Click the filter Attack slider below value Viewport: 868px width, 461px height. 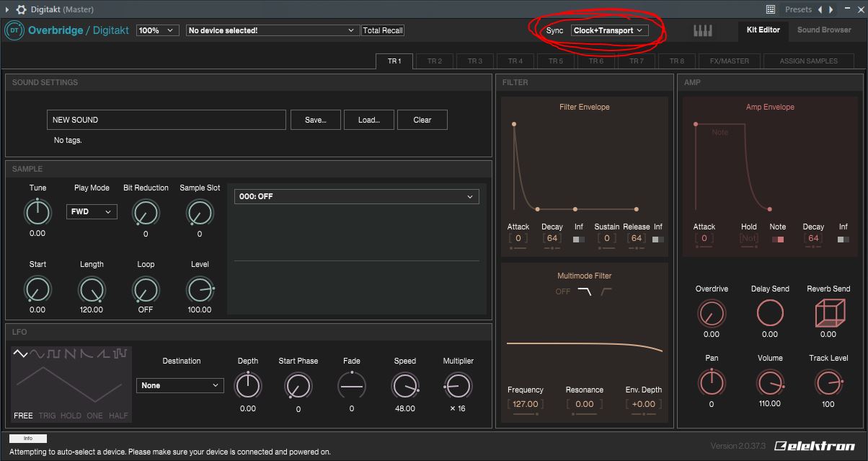pos(518,248)
